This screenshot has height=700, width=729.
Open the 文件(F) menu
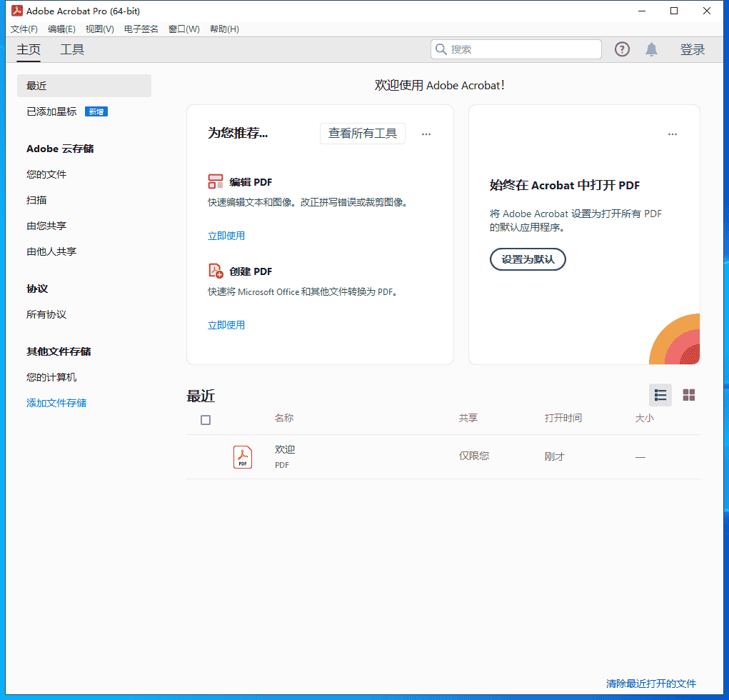(x=24, y=29)
